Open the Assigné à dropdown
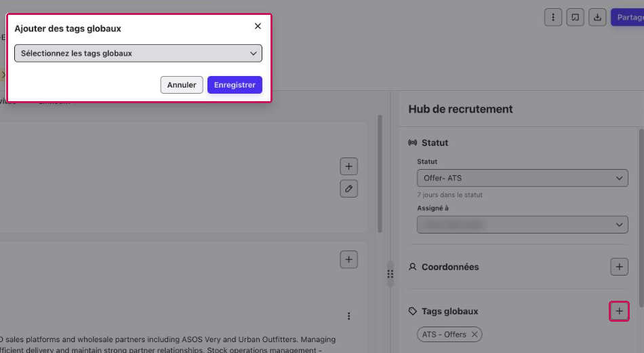Viewport: 644px width, 353px height. (523, 225)
